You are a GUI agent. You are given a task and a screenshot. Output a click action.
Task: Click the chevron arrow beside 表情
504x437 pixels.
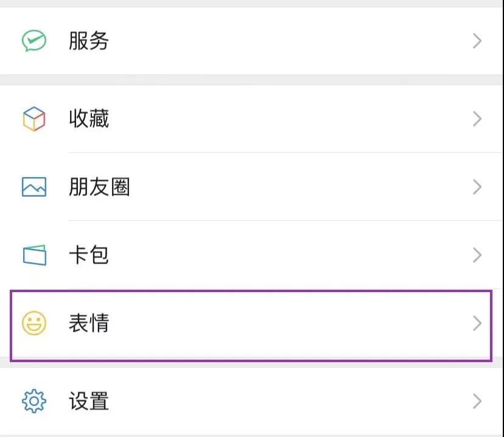coord(477,323)
